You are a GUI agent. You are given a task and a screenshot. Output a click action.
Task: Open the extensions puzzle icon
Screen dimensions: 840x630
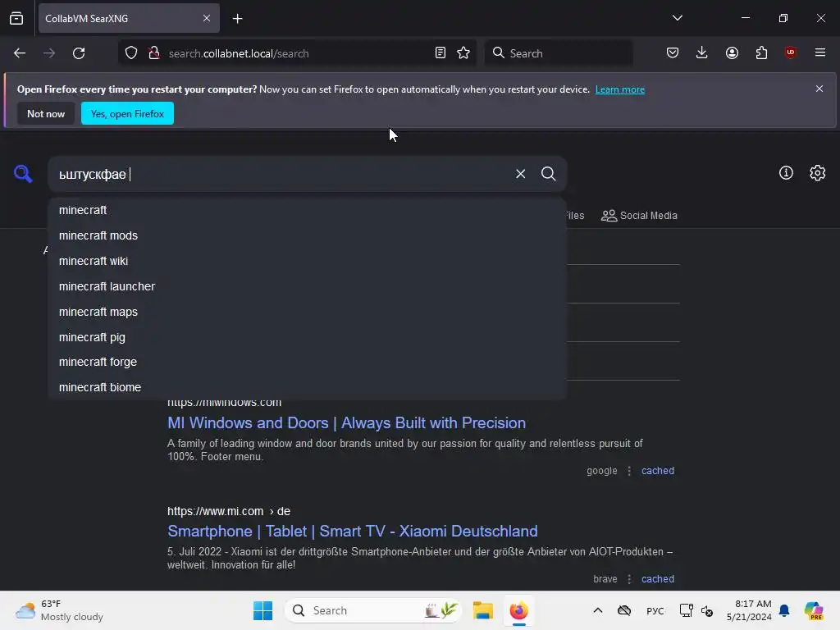(761, 52)
